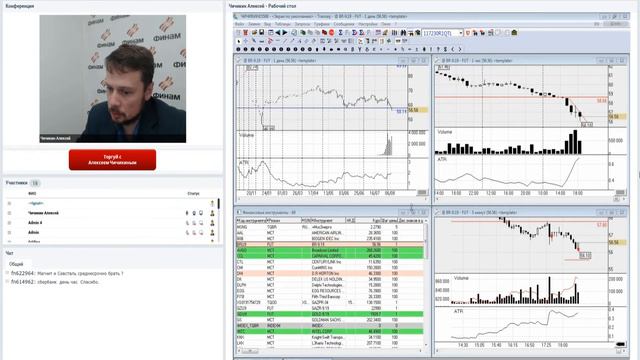Click chat message from fn622964
The image size is (640, 360).
[x=67, y=273]
